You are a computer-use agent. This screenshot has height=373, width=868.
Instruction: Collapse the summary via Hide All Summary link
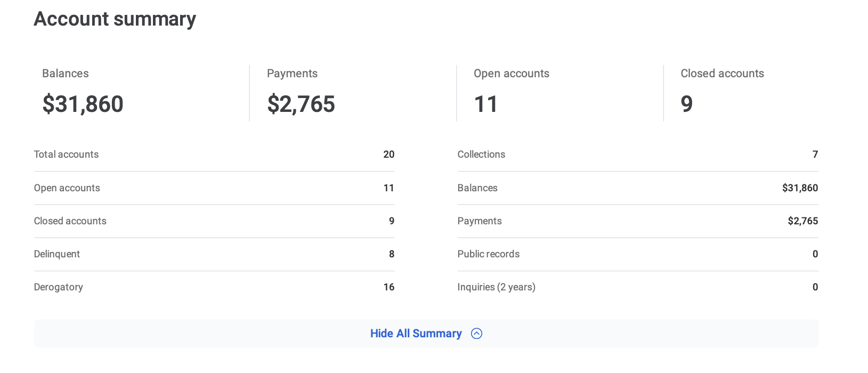pos(416,334)
